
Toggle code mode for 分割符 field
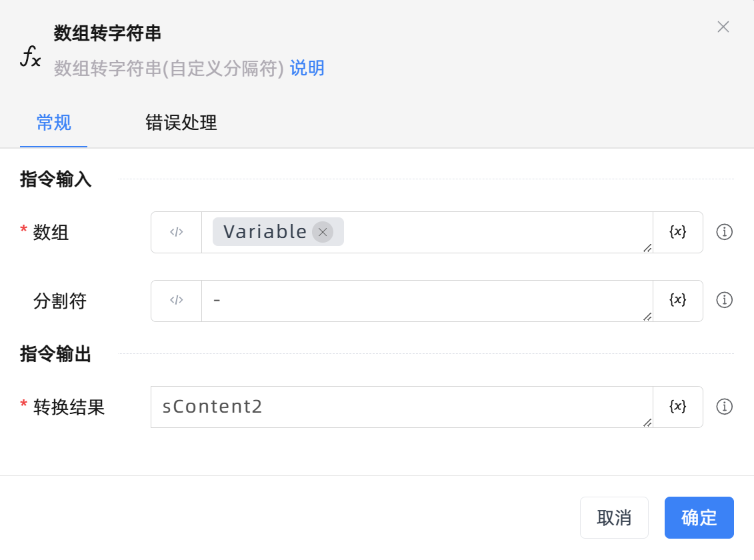[176, 301]
